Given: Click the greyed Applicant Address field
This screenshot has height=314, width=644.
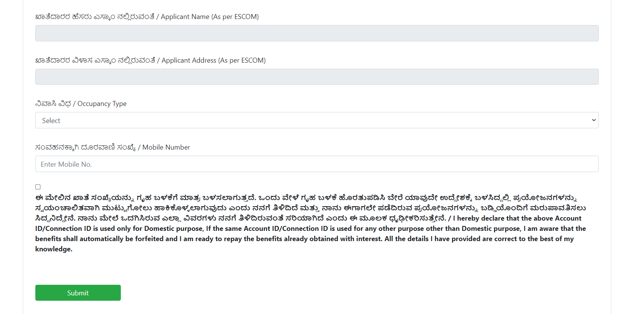Looking at the screenshot, I should (317, 77).
